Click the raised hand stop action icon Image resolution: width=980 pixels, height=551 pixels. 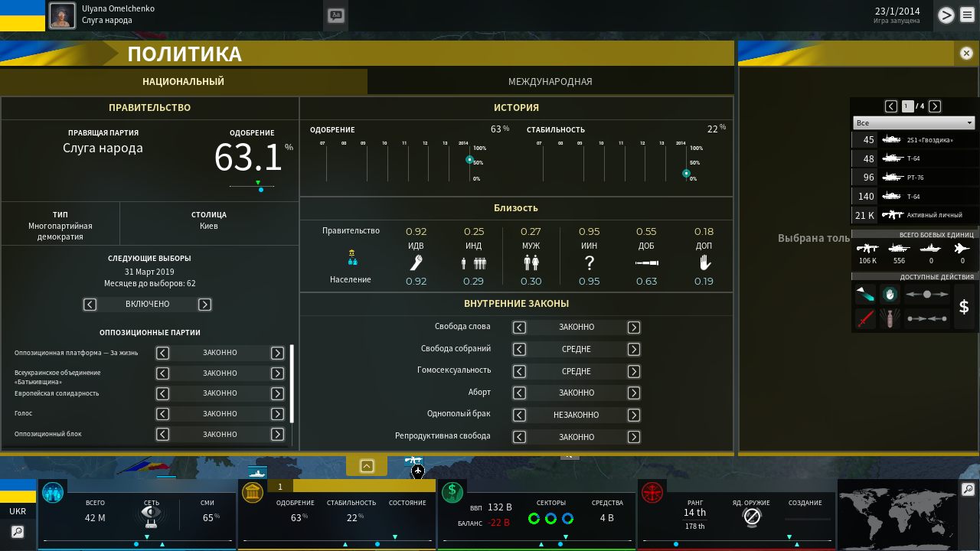coord(889,294)
